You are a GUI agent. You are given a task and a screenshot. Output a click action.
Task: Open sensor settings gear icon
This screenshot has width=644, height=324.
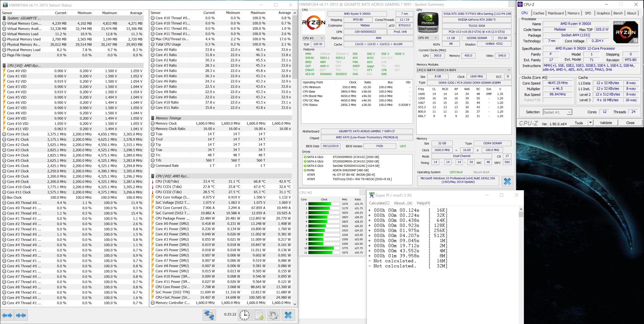point(273,315)
